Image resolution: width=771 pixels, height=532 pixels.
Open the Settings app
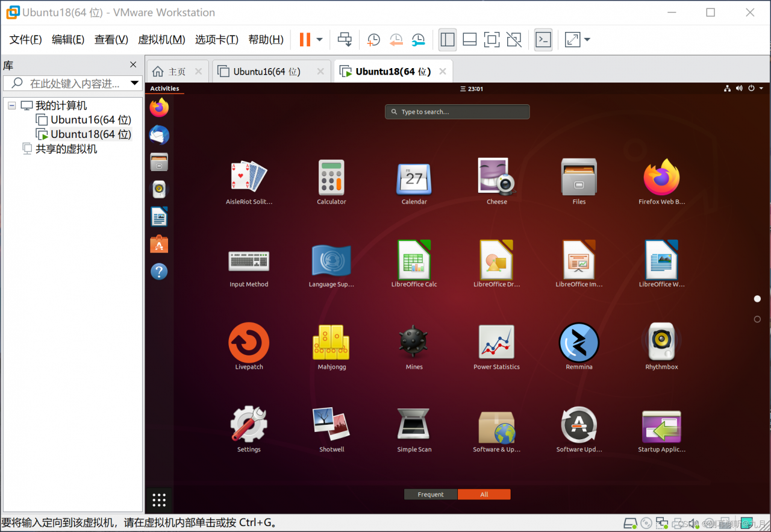point(249,425)
